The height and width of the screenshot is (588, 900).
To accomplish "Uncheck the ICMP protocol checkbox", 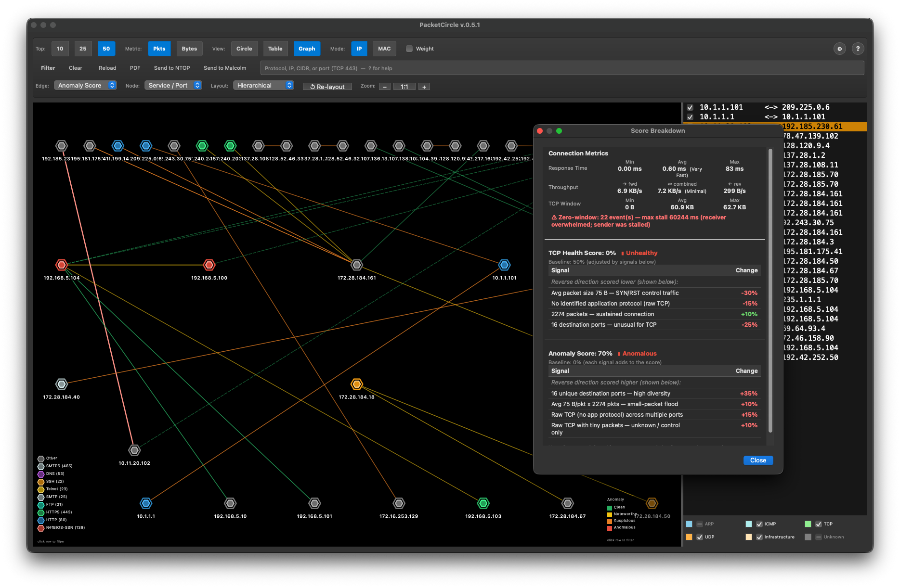I will coord(759,524).
